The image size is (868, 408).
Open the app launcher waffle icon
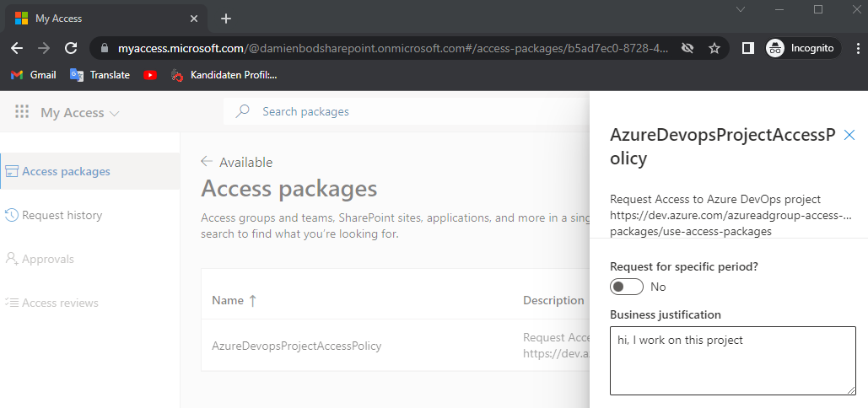coord(22,112)
